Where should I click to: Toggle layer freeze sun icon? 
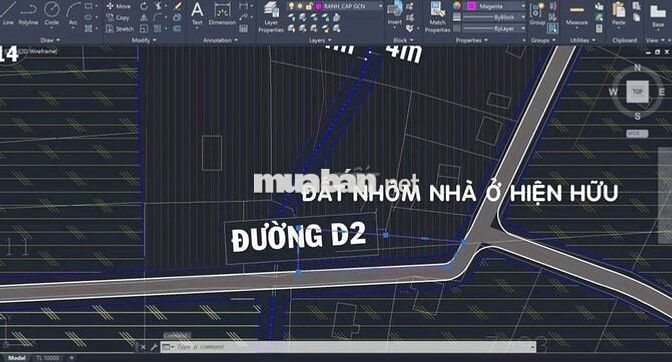pos(300,6)
